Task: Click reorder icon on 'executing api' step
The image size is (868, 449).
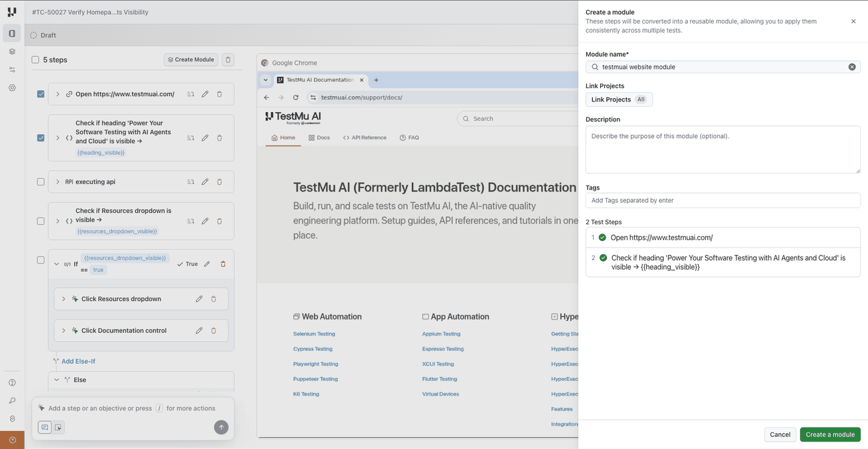Action: tap(190, 181)
